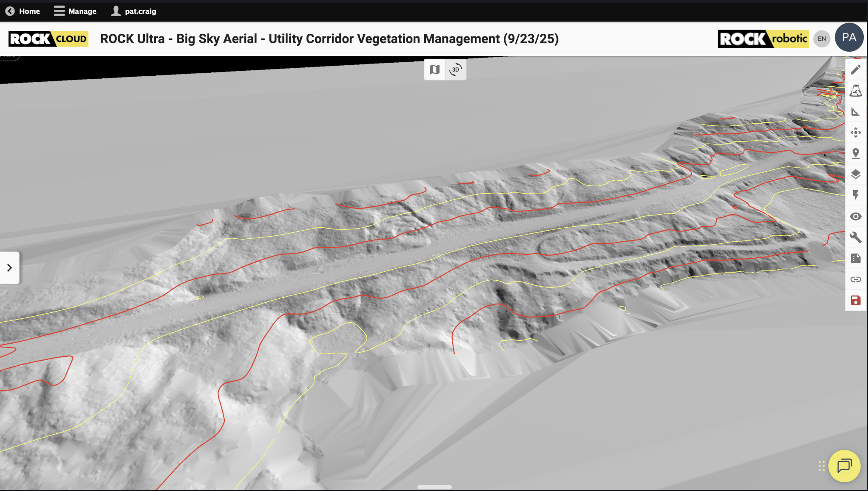Click the document report icon
The image size is (868, 491).
pos(855,258)
